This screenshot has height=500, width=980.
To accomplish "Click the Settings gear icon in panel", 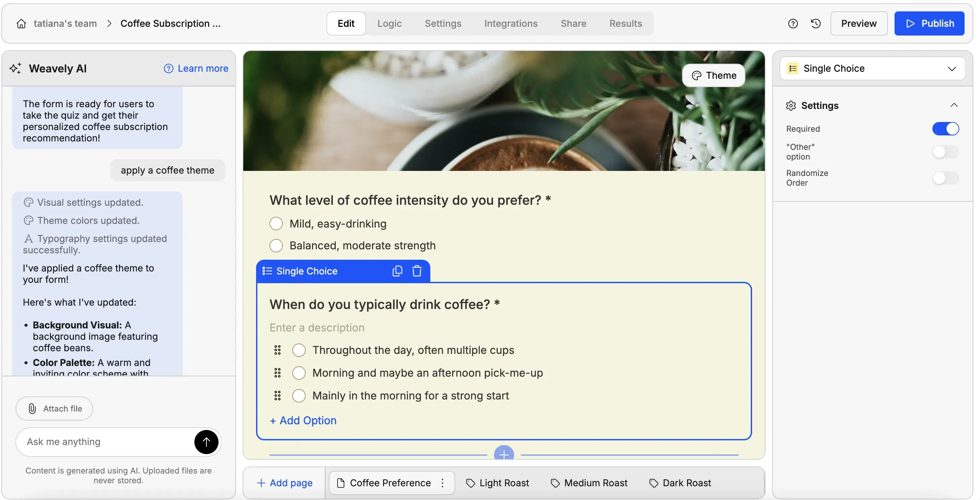I will (791, 106).
